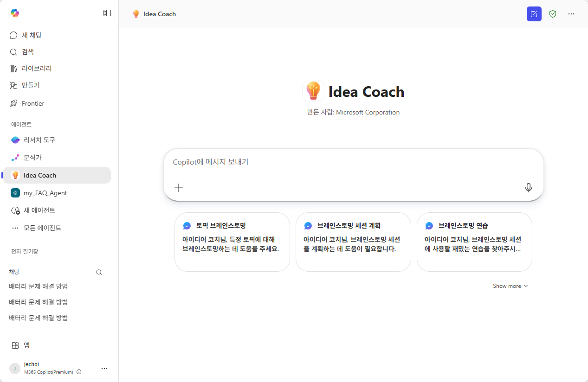Expand Show more prompts
The image size is (588, 382).
510,286
